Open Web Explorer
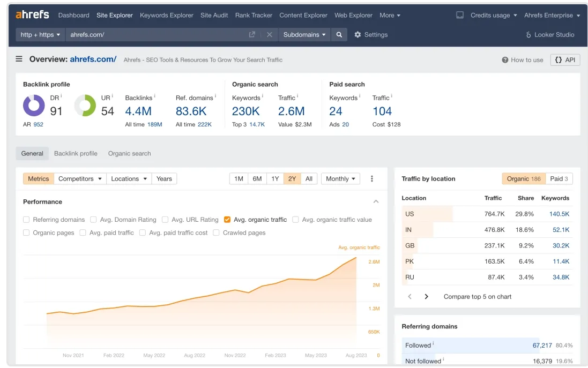588x368 pixels. (x=353, y=16)
